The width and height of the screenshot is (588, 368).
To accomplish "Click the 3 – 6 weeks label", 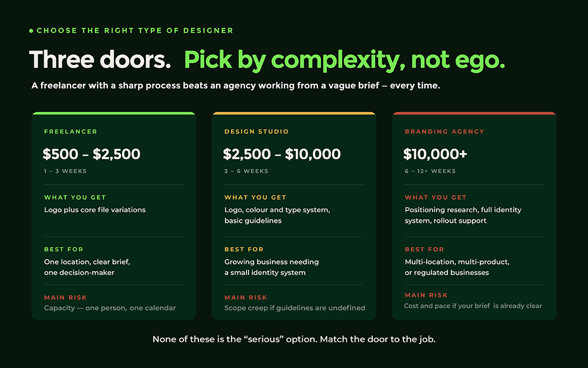I will (246, 171).
